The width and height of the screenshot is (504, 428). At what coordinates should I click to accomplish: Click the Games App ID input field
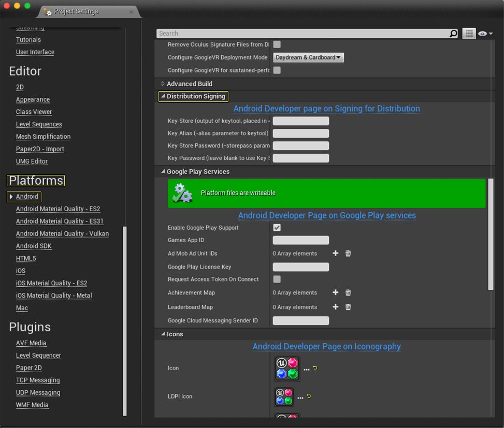tap(300, 240)
